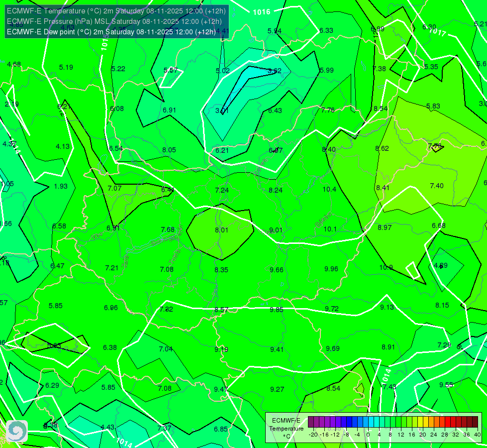Click the 8.35 temperature value
Viewport: 487px width, 448px height.
[x=221, y=269]
